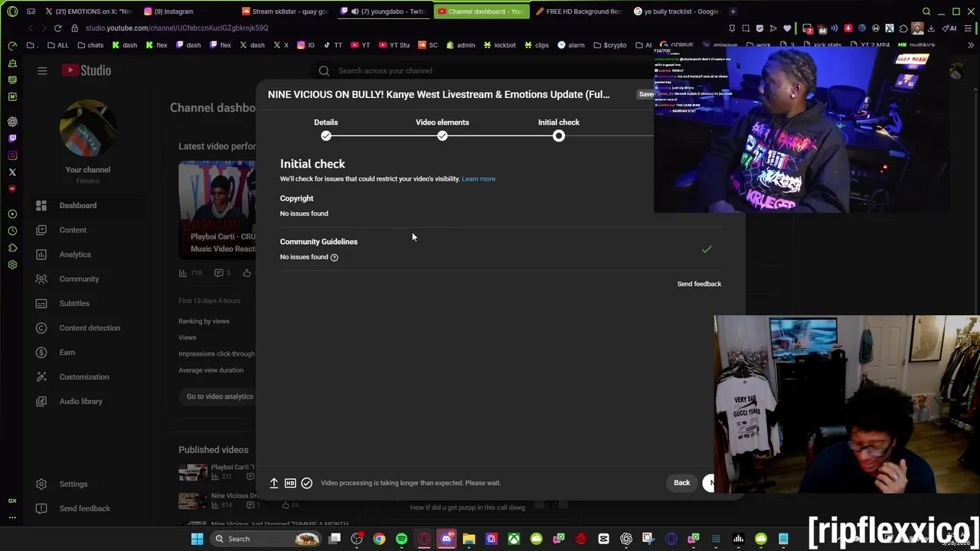Open the ALL bookmark folder
Viewport: 980px width, 551px height.
[57, 45]
